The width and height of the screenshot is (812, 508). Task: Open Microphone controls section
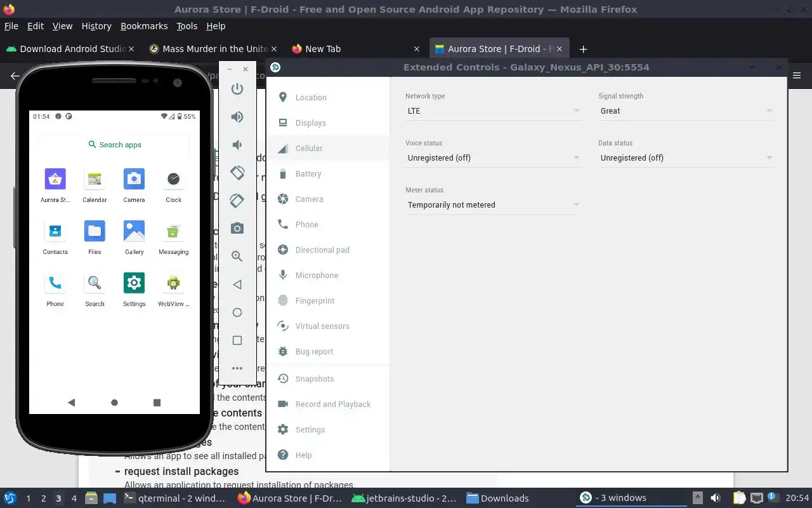328,275
